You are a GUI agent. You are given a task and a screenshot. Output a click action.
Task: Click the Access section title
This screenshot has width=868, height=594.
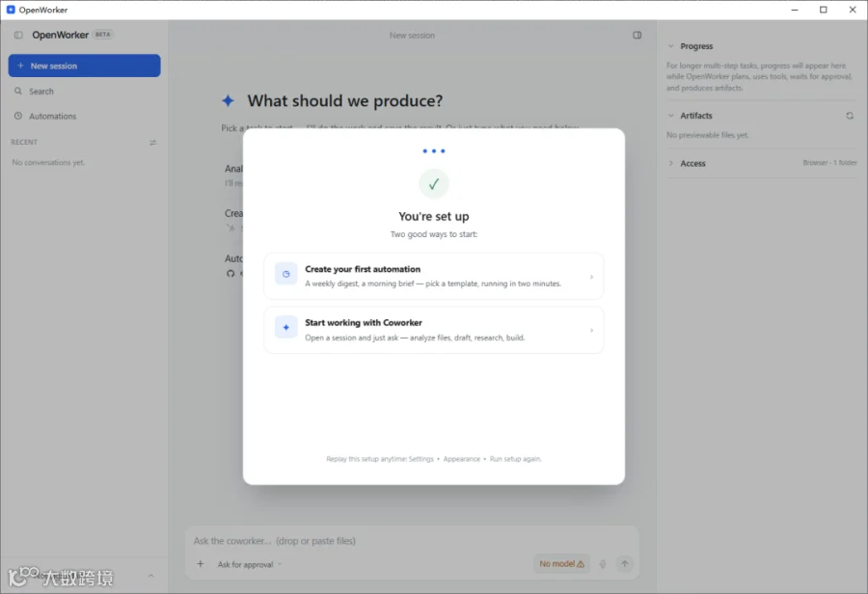692,163
